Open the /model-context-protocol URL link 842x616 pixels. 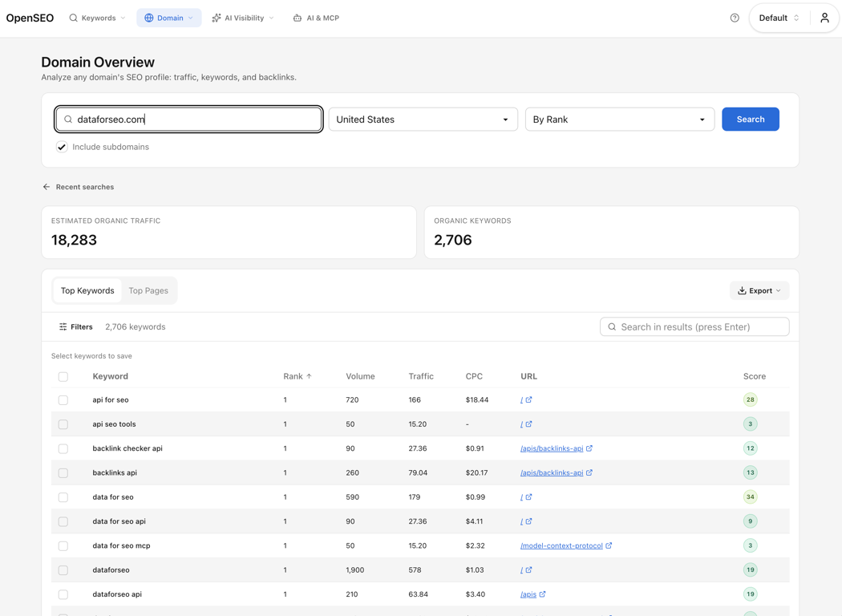561,545
